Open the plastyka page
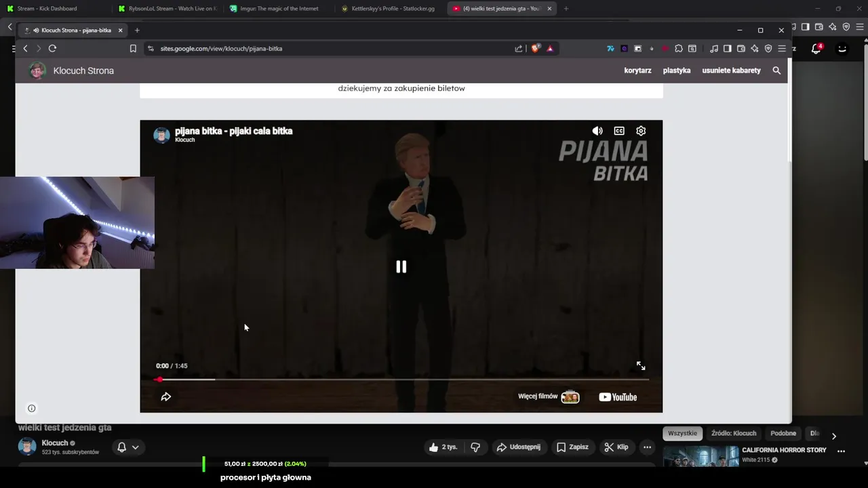The width and height of the screenshot is (868, 488). 677,70
